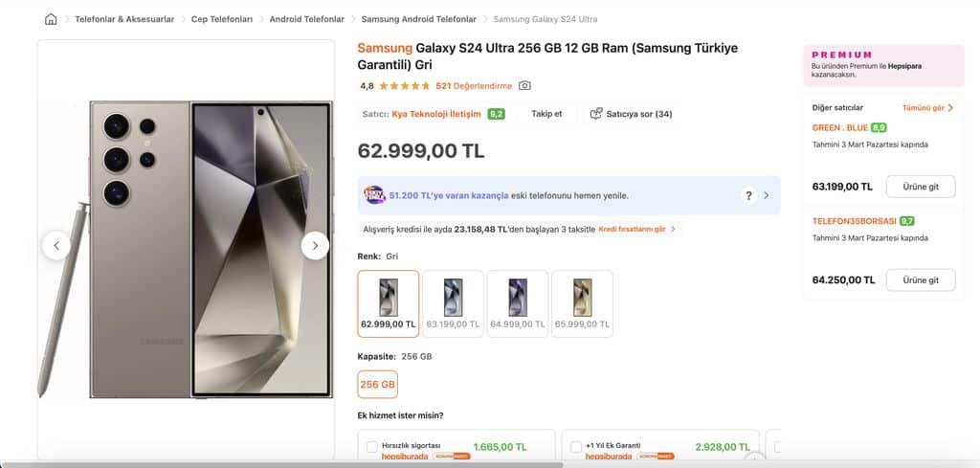Click the question mark help icon

(748, 195)
